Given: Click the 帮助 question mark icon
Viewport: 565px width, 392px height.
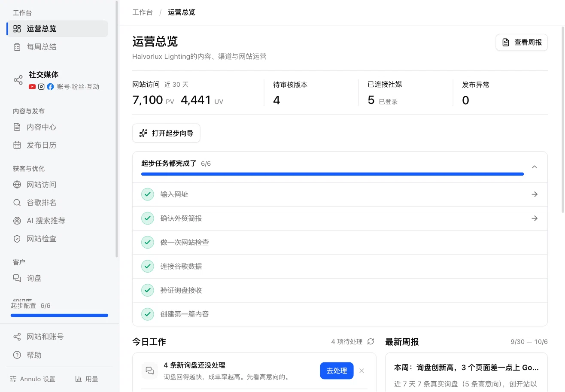Looking at the screenshot, I should (x=17, y=355).
